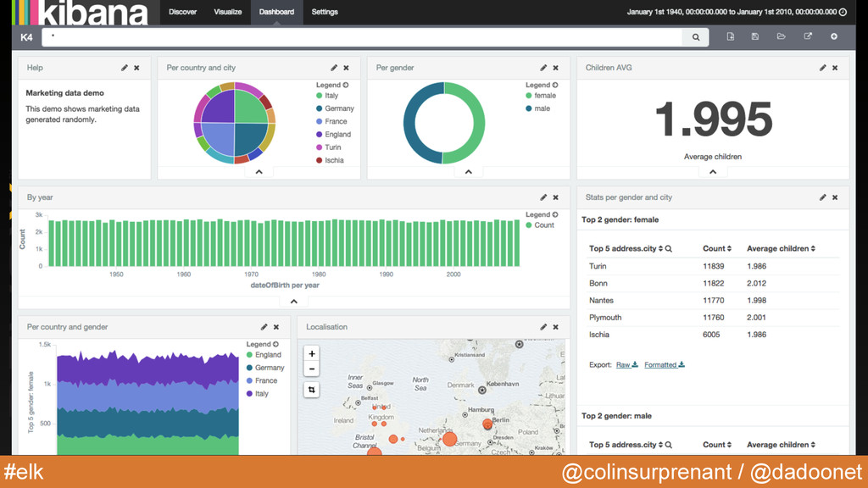Edit the By year panel
The width and height of the screenshot is (868, 488).
(543, 197)
